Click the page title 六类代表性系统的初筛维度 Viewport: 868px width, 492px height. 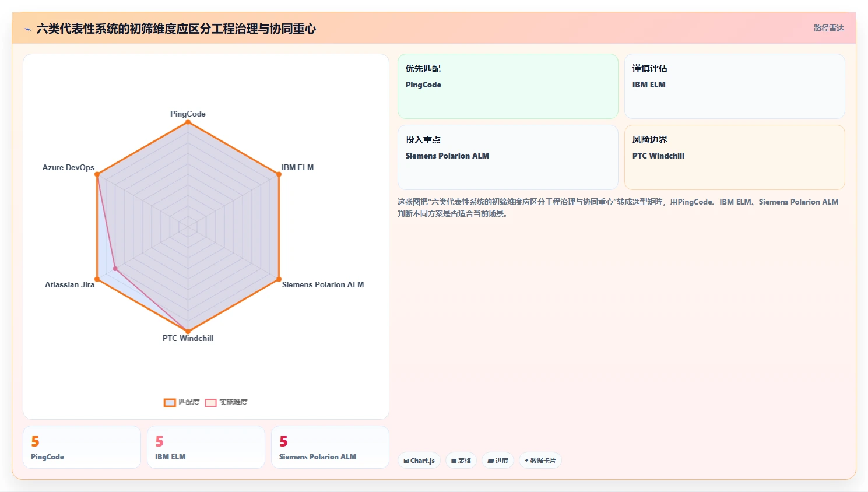click(176, 29)
